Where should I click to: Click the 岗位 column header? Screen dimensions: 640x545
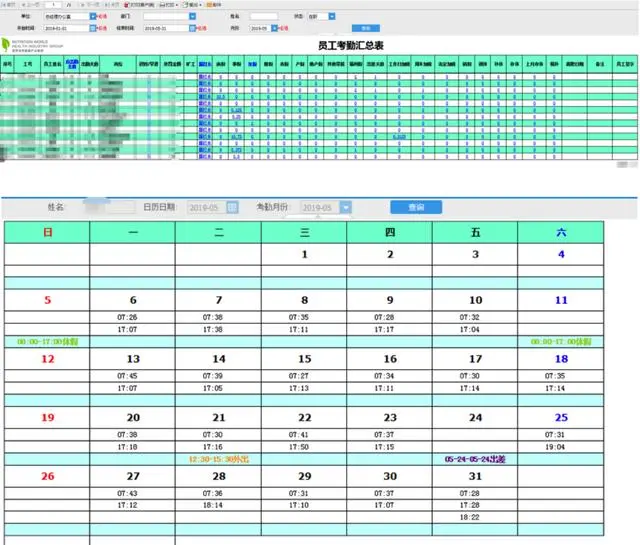coord(118,64)
